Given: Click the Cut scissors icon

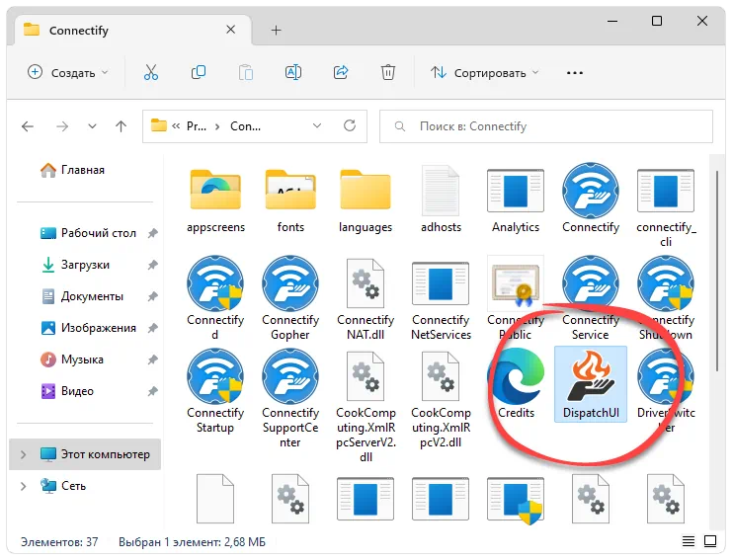Looking at the screenshot, I should point(151,72).
